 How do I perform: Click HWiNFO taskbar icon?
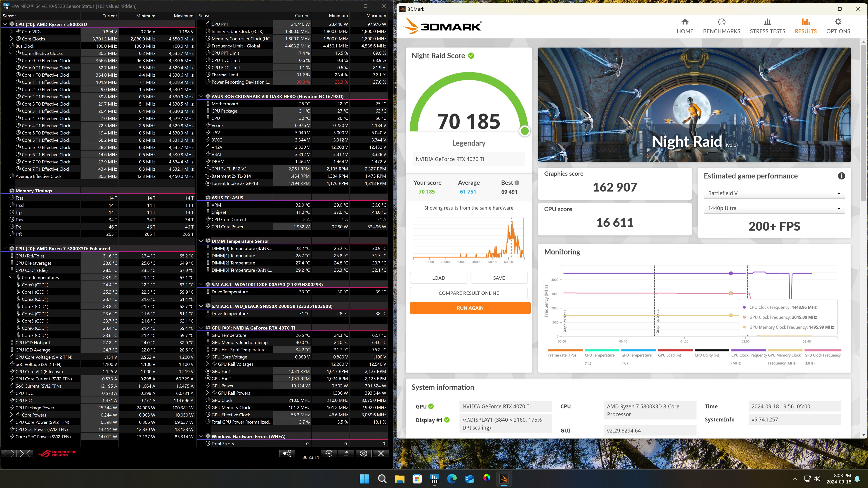435,479
